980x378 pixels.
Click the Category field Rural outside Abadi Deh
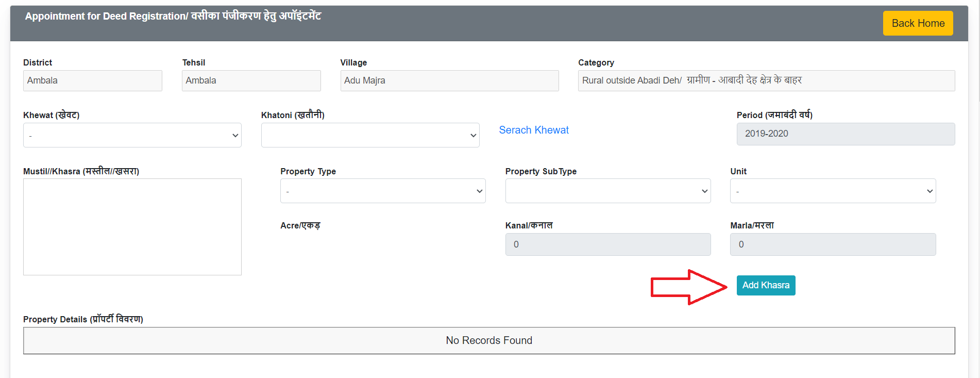(766, 80)
